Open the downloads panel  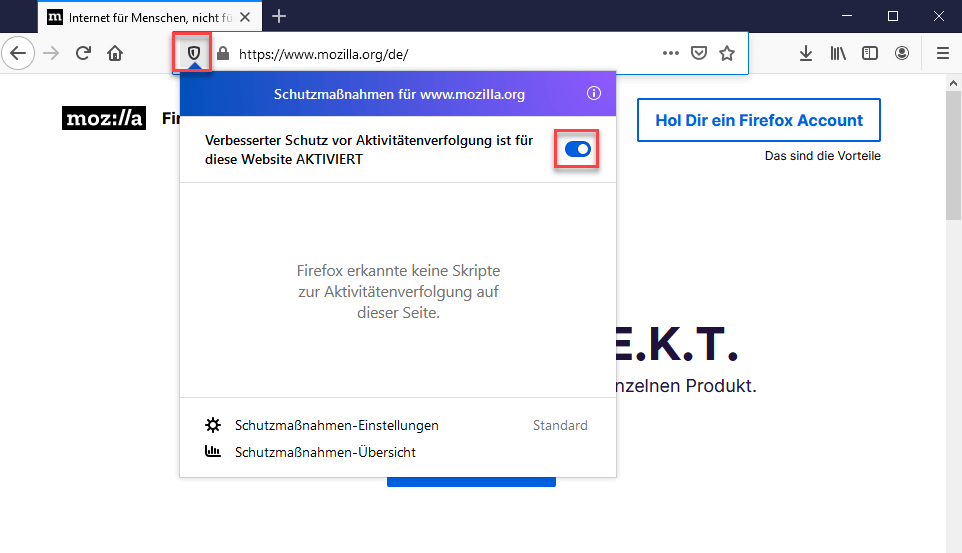[806, 53]
